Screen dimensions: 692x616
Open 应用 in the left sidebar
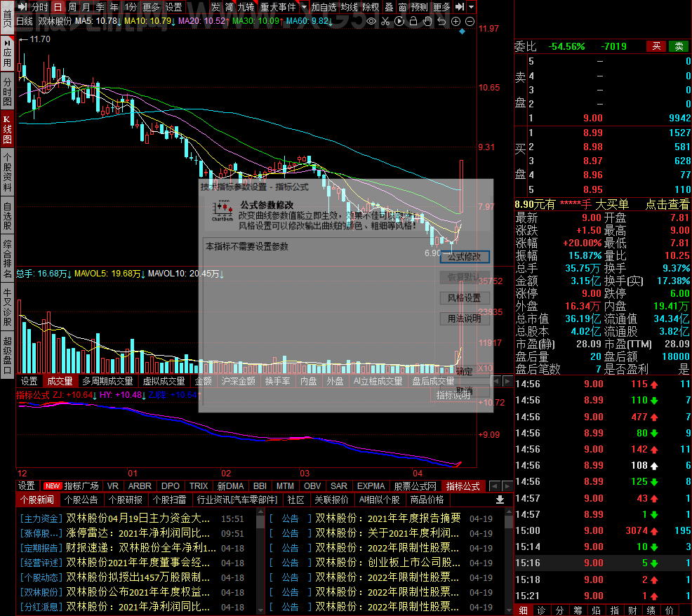pos(8,54)
